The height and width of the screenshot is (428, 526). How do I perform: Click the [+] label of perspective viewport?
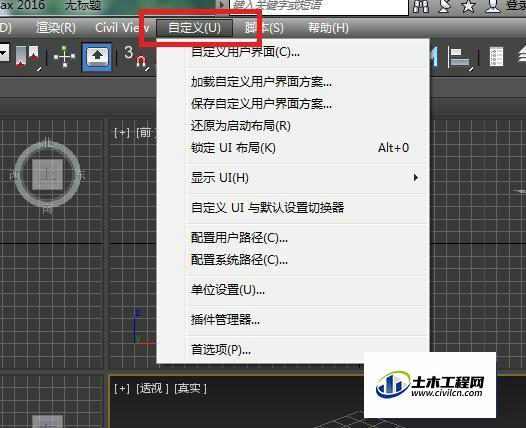pyautogui.click(x=122, y=388)
